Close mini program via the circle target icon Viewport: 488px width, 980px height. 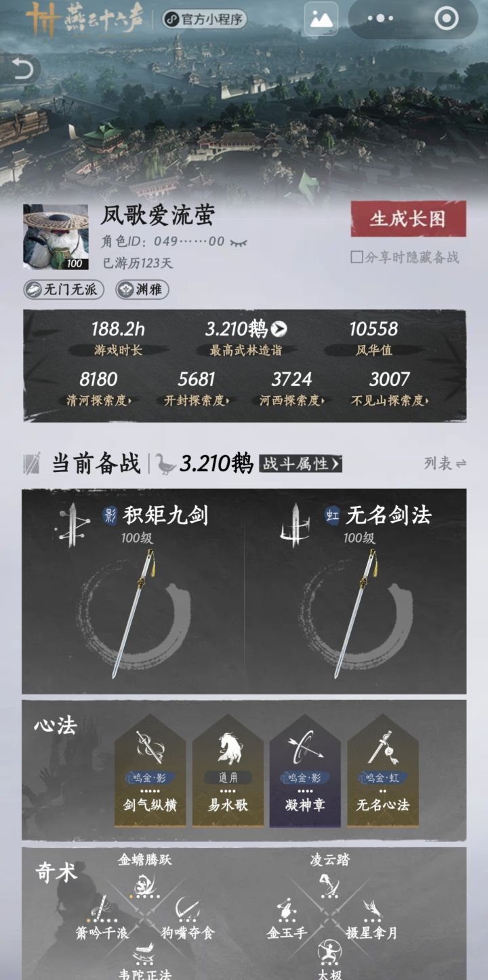coord(445,19)
